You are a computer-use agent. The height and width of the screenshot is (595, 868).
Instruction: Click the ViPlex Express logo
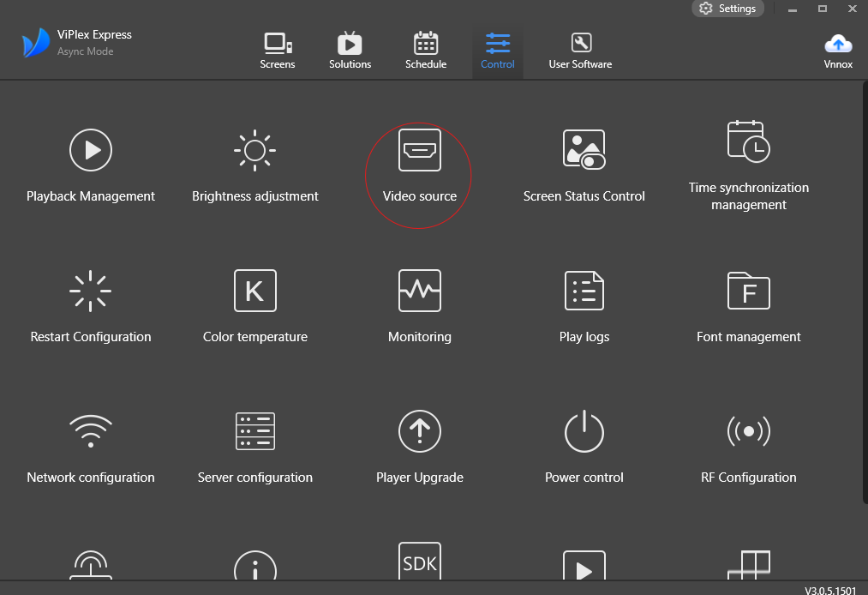coord(36,43)
